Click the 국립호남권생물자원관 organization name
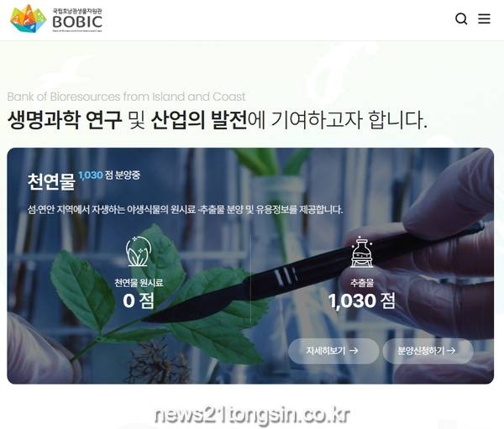The image size is (504, 429). [77, 10]
